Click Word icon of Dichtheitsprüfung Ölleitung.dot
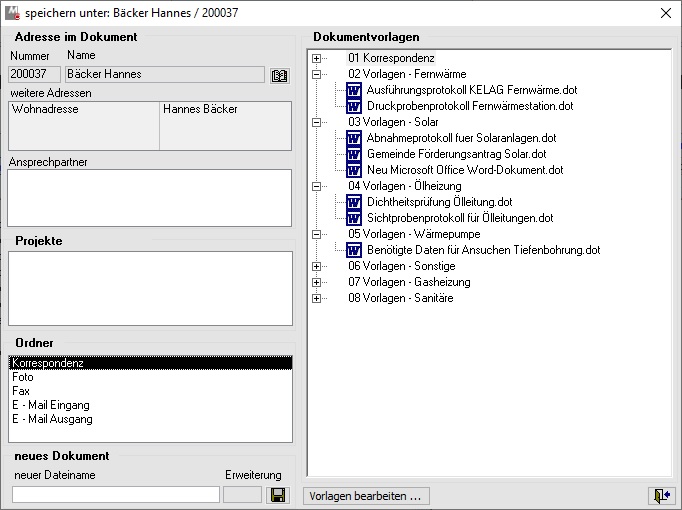Screen dimensions: 682x510 [353, 202]
